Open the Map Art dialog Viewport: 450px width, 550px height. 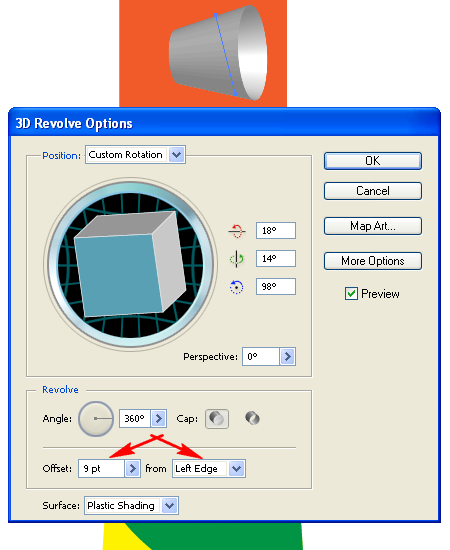(x=372, y=226)
